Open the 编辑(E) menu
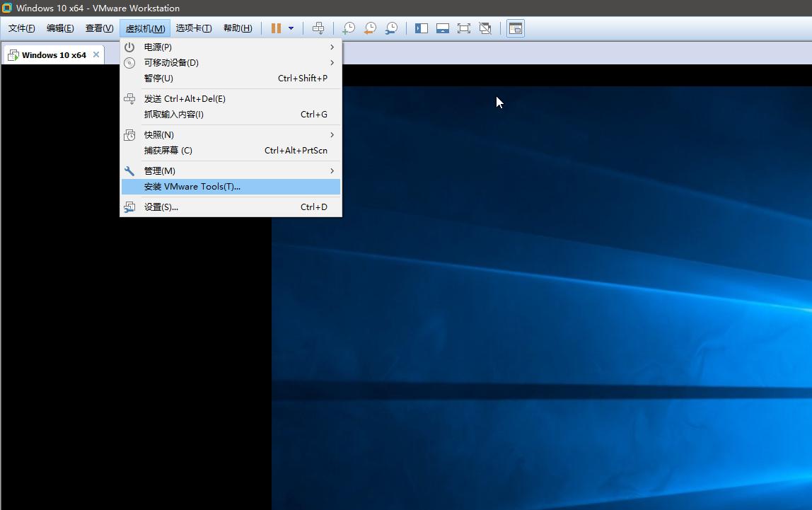The width and height of the screenshot is (812, 510). (x=60, y=28)
